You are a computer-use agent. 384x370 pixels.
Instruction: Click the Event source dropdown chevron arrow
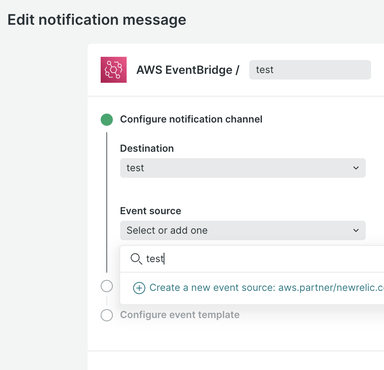tap(356, 230)
